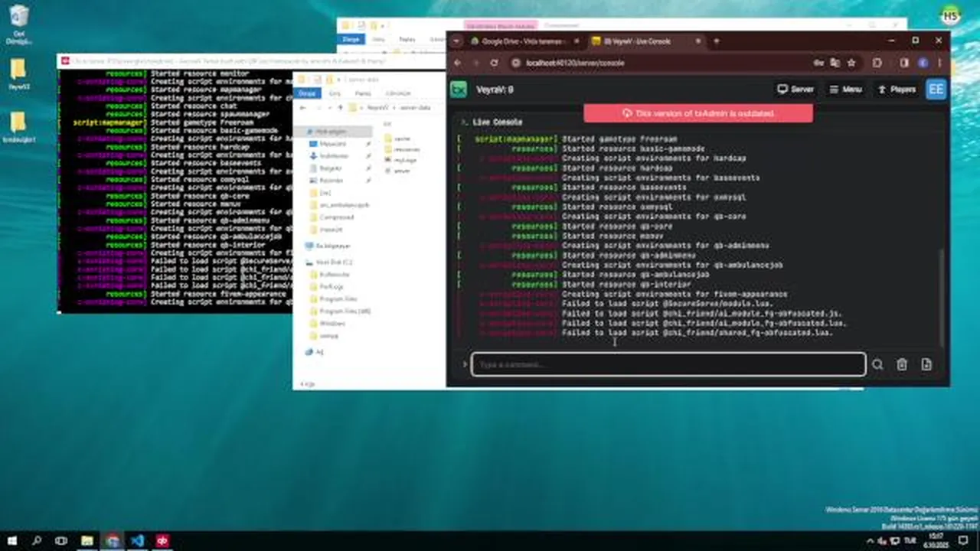Download console log file icon
The height and width of the screenshot is (551, 980).
coord(926,365)
